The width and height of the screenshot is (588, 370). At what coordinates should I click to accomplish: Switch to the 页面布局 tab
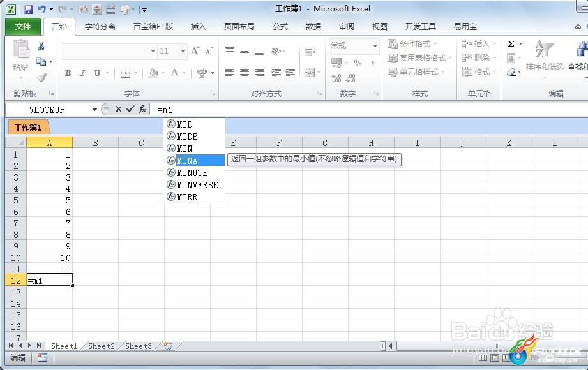(x=239, y=27)
